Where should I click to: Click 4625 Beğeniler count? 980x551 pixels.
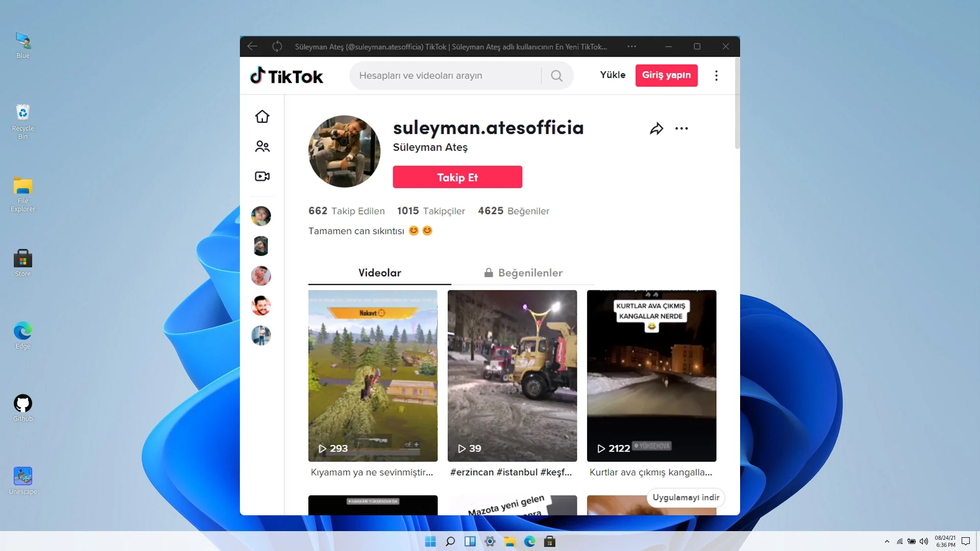pyautogui.click(x=513, y=211)
